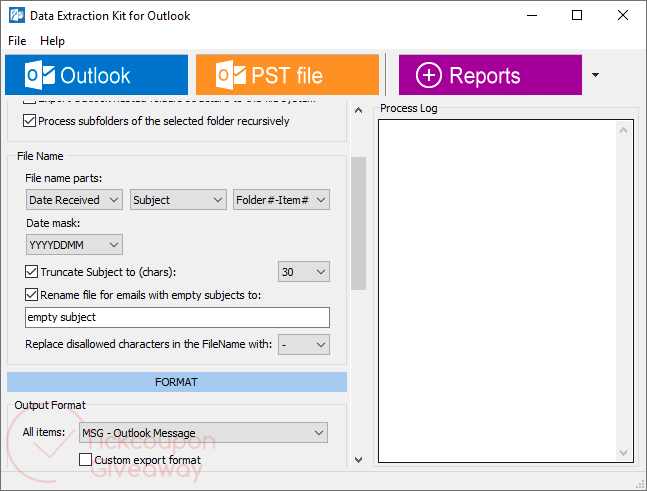This screenshot has width=647, height=491.
Task: Click the File name parts label
Action: (64, 178)
